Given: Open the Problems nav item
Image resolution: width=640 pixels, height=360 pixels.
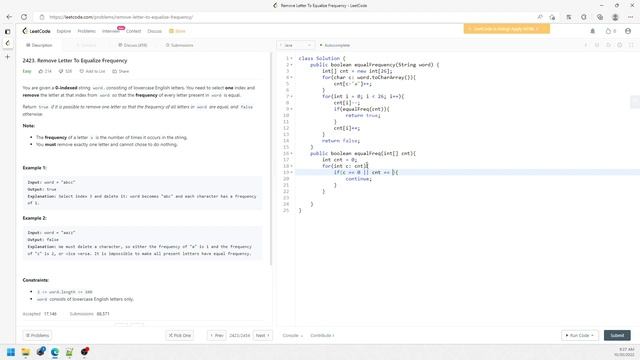Looking at the screenshot, I should click(x=87, y=31).
